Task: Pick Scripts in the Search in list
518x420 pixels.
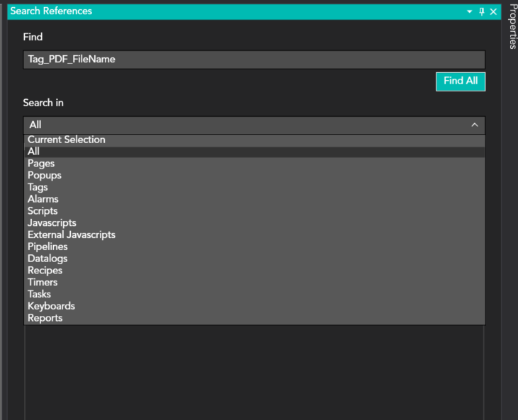Action: (43, 211)
